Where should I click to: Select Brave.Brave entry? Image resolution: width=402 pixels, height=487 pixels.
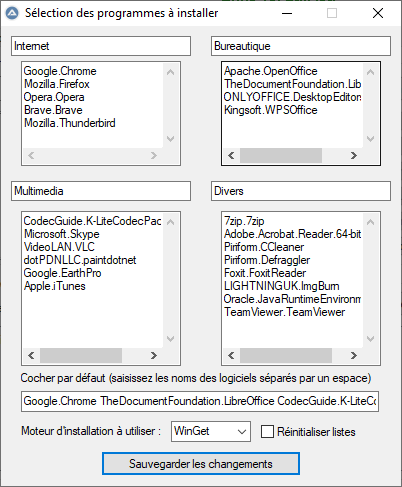(x=53, y=110)
